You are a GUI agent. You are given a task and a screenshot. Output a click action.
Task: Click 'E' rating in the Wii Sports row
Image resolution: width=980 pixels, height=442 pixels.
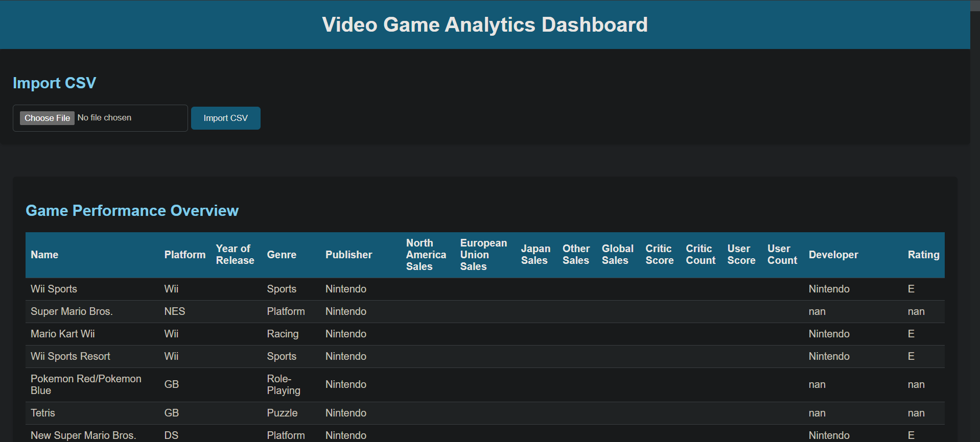click(911, 289)
